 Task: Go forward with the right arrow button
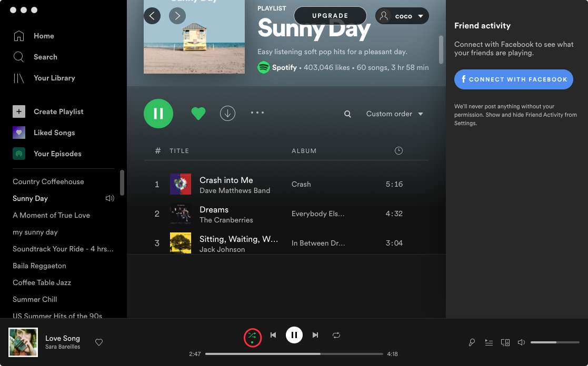coord(177,16)
